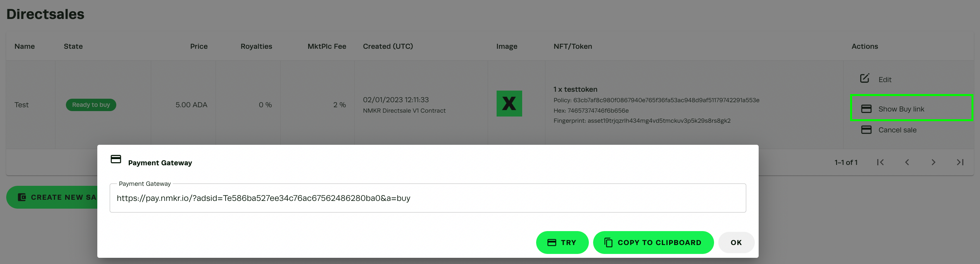Click the Edit pencil icon
The image size is (980, 264).
tap(864, 79)
